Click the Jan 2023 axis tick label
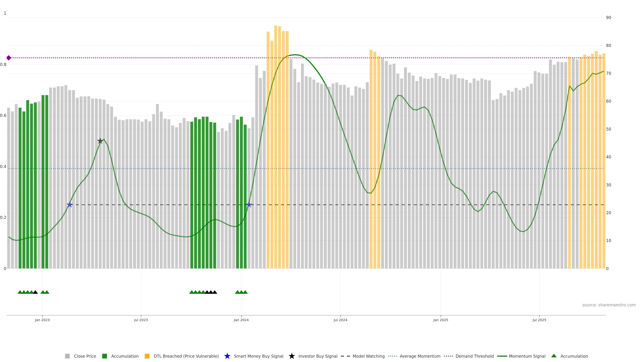The image size is (644, 362). click(42, 320)
